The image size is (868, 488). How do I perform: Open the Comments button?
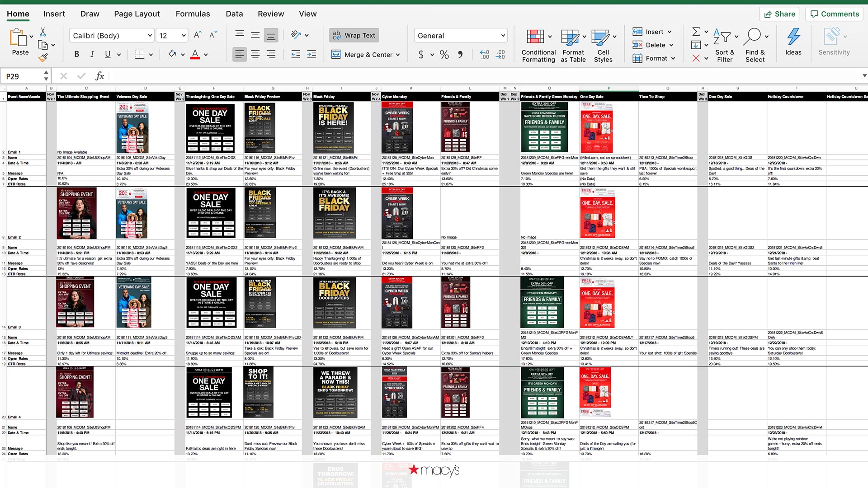(x=834, y=14)
